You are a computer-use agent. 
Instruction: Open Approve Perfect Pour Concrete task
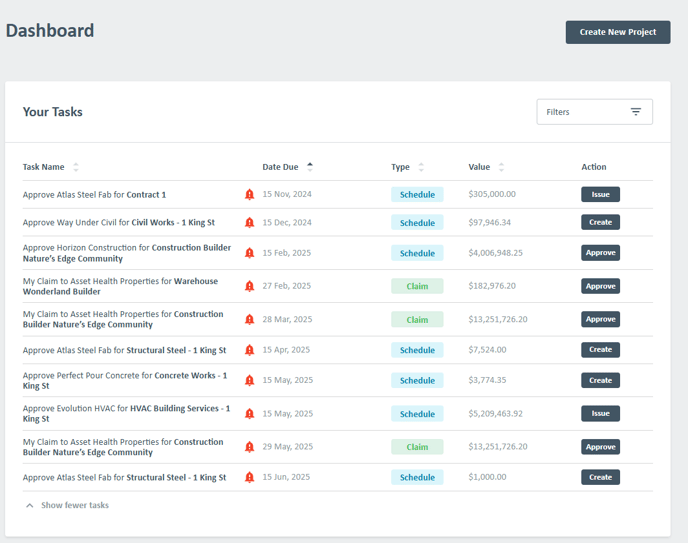tap(125, 380)
